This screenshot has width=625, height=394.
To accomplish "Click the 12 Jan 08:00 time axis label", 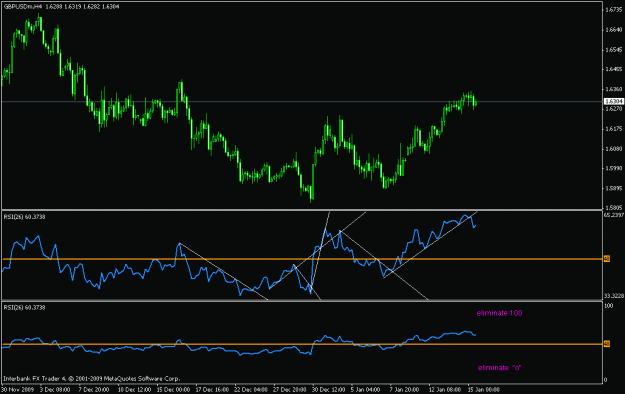I will [445, 389].
